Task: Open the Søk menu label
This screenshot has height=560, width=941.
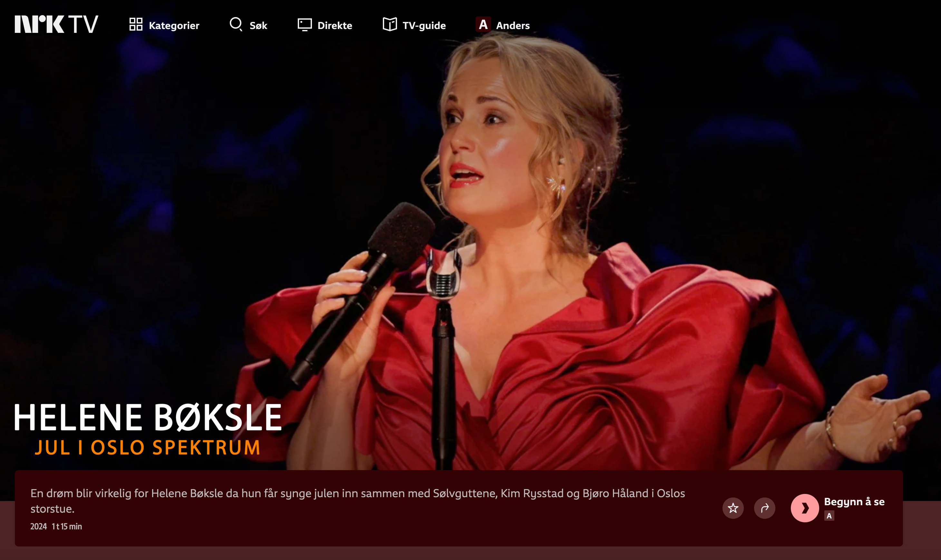Action: tap(258, 25)
